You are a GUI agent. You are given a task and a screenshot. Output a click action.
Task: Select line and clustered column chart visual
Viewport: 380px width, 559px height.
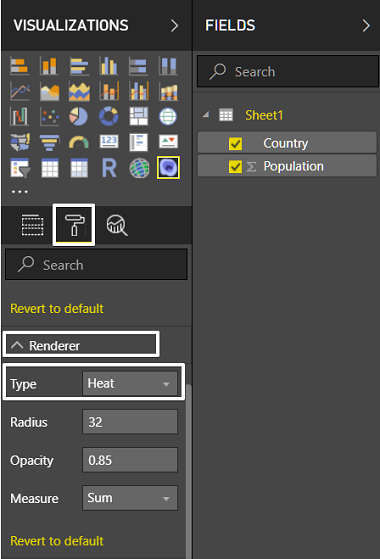click(x=138, y=91)
